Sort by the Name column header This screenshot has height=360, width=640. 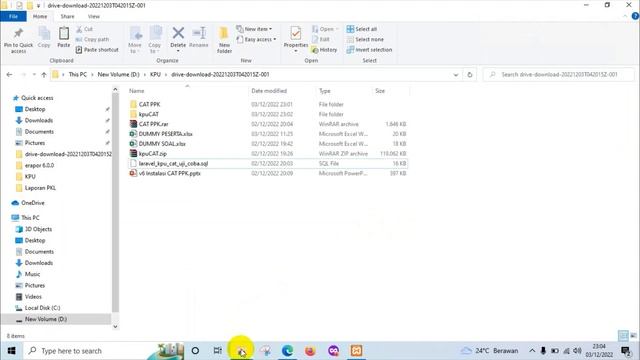(x=137, y=91)
